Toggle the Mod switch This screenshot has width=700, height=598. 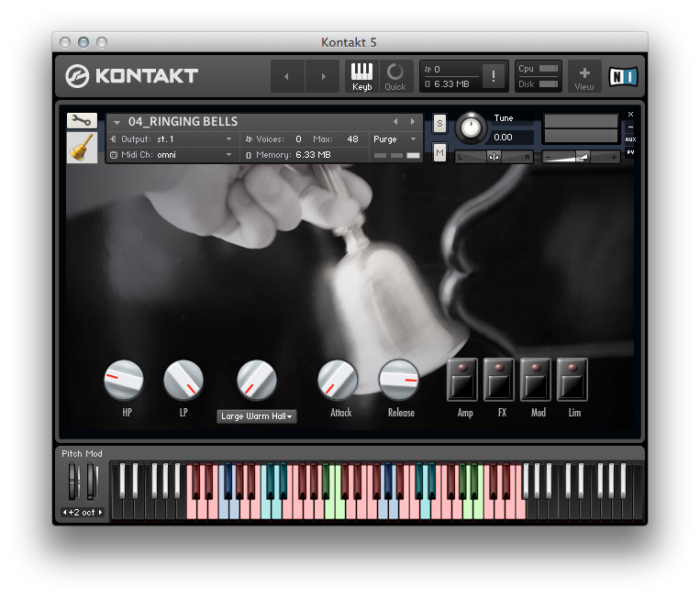[536, 381]
